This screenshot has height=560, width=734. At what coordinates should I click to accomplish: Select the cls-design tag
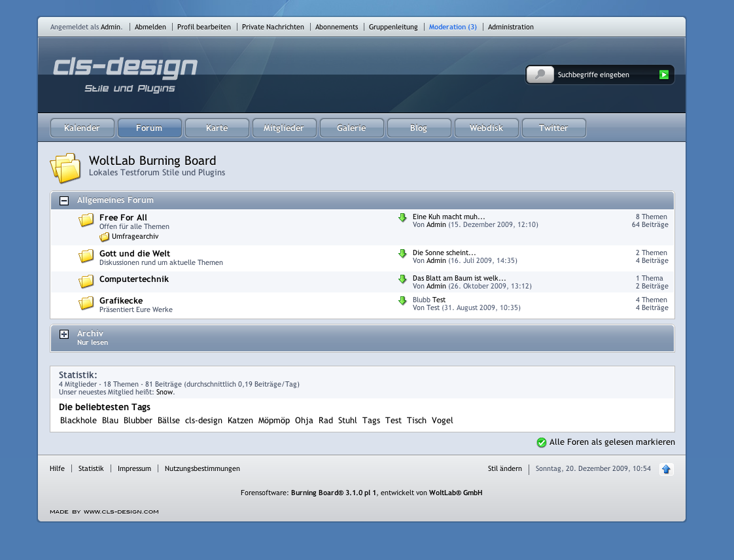point(203,421)
